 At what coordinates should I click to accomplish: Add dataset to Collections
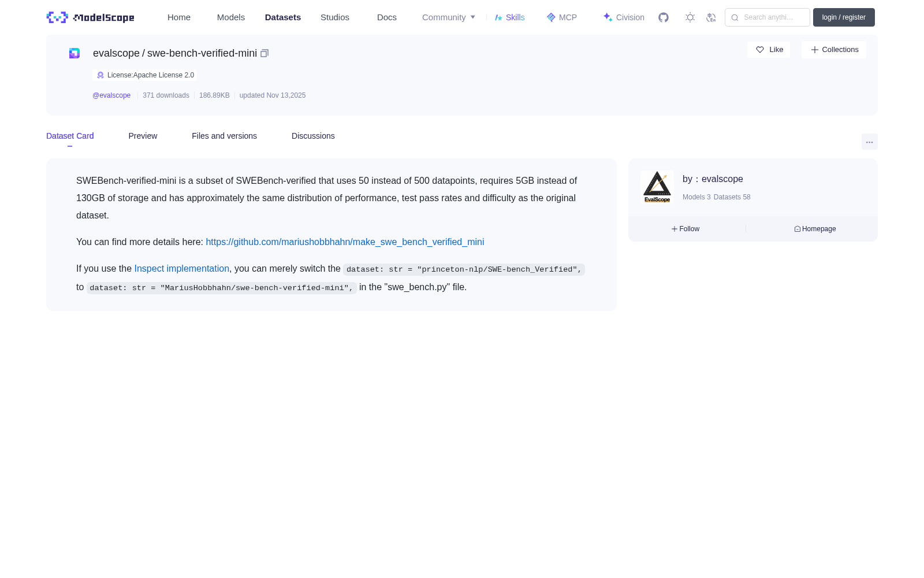(x=834, y=50)
